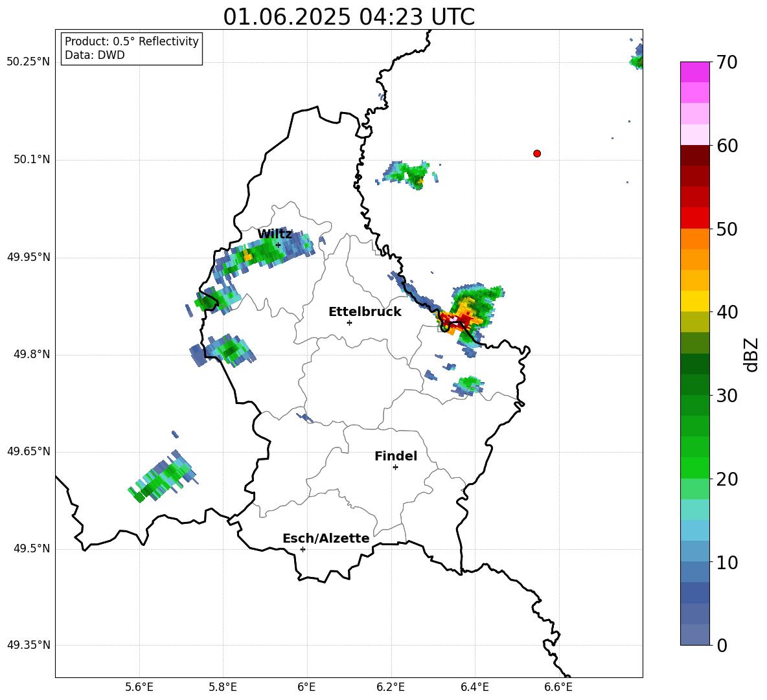The height and width of the screenshot is (700, 767).
Task: Click the 49.5°N latitude label
Action: point(32,548)
